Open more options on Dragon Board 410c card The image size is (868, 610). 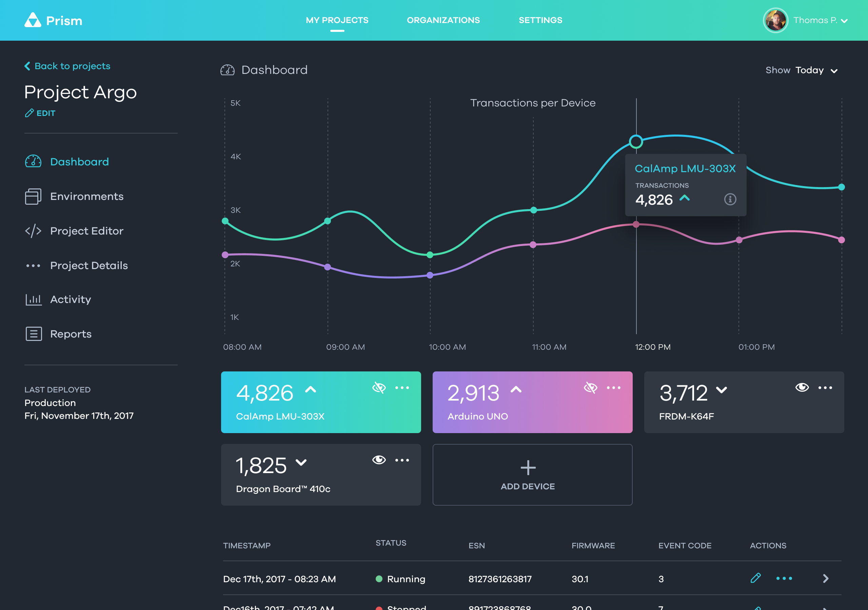coord(402,460)
